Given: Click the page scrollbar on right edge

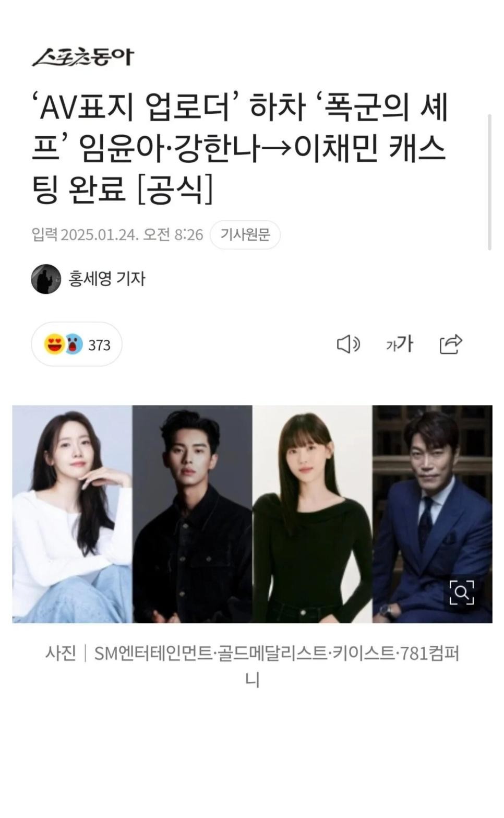Looking at the screenshot, I should [x=489, y=182].
